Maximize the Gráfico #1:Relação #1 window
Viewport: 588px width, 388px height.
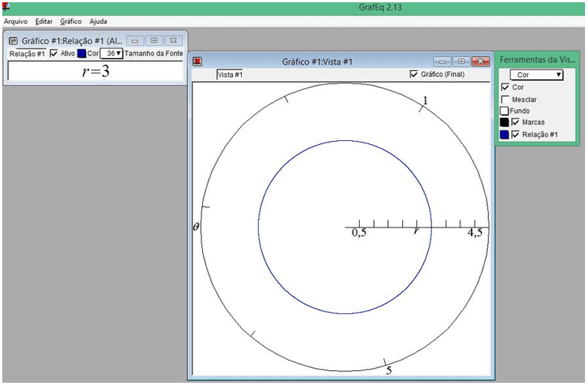coord(154,40)
